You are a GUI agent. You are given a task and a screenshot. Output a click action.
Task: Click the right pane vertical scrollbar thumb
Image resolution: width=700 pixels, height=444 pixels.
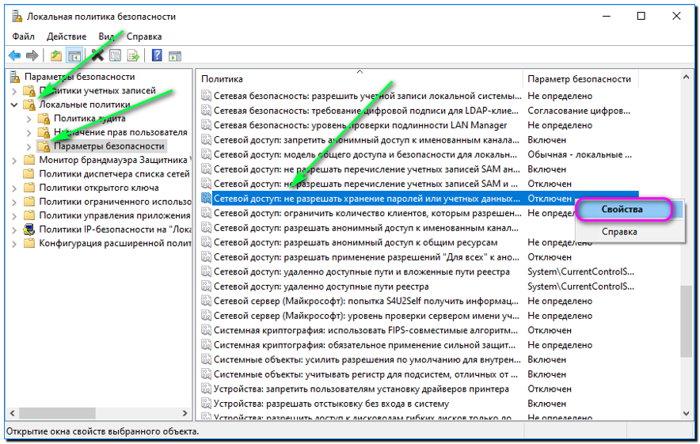(686, 321)
